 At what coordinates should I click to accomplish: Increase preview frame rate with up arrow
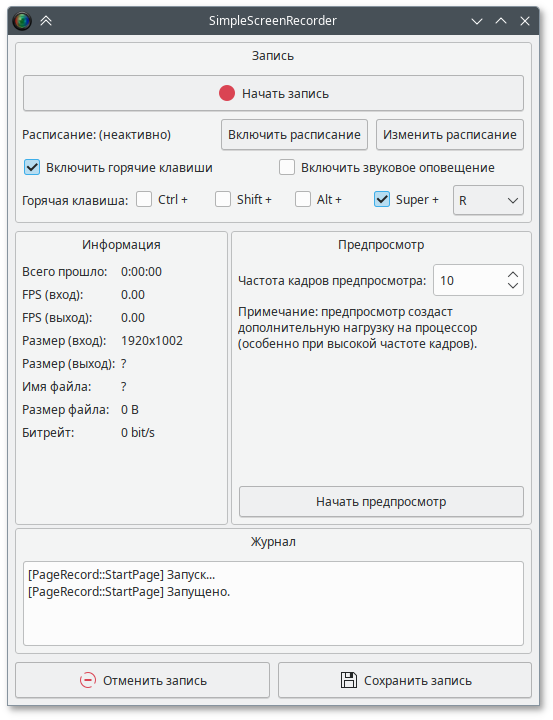[513, 275]
